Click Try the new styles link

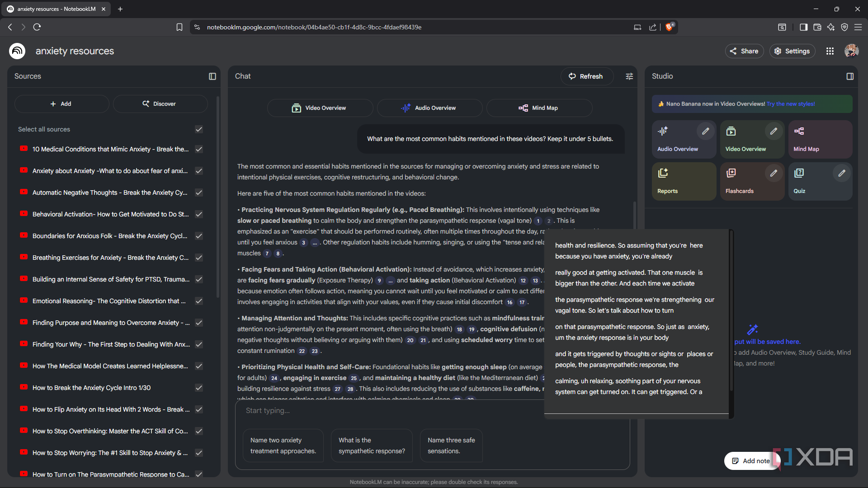[x=790, y=104]
